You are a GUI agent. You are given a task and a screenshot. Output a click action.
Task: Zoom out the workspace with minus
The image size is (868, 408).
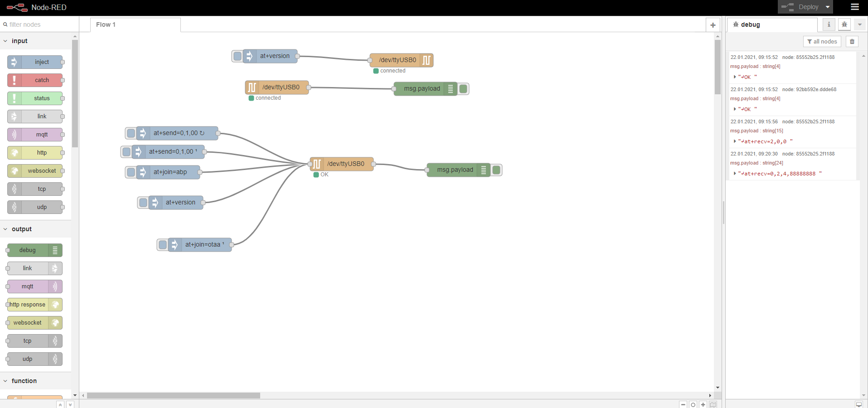click(684, 404)
